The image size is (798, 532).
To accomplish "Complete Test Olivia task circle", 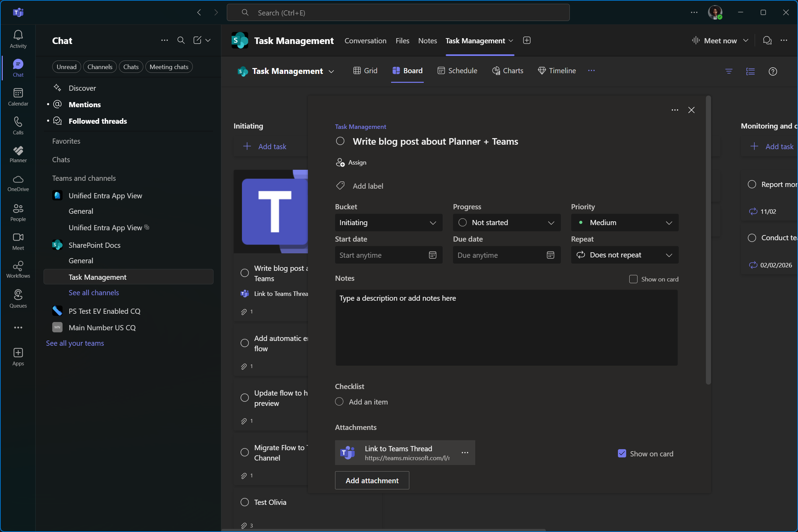I will (245, 502).
